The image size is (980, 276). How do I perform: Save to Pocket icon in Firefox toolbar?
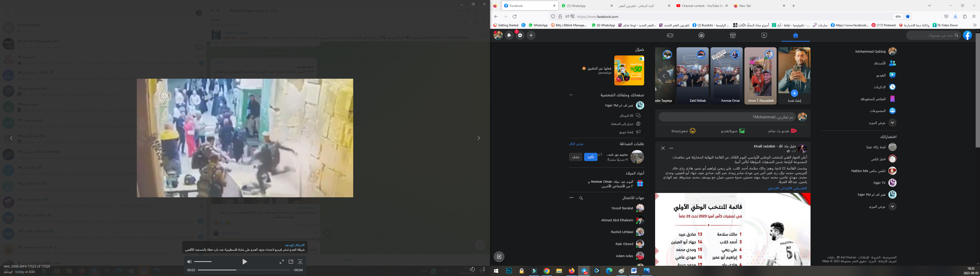[x=946, y=16]
